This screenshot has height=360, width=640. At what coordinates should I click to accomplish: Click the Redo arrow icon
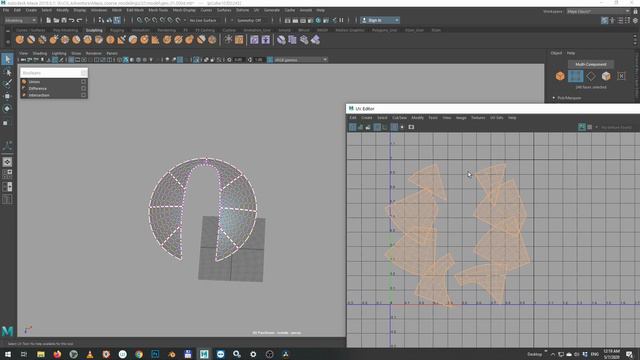79,20
